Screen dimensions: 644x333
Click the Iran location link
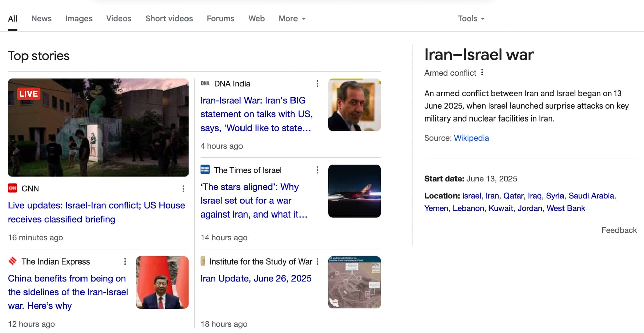point(492,196)
